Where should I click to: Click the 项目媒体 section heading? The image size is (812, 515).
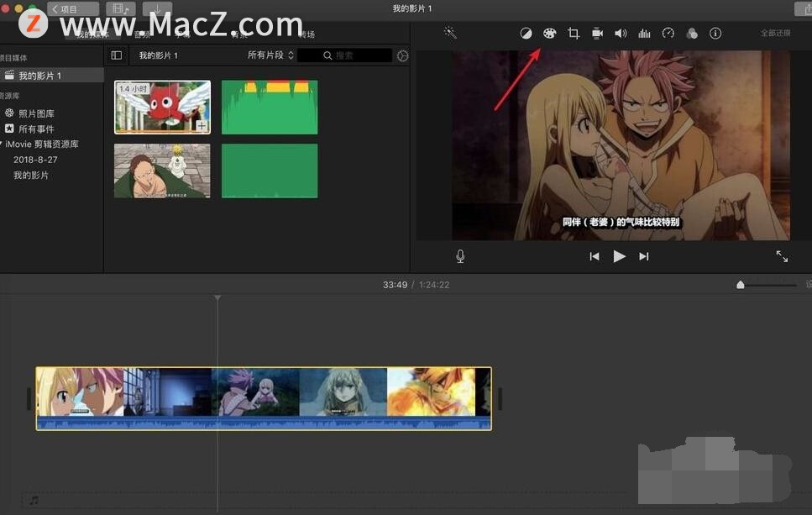point(13,57)
